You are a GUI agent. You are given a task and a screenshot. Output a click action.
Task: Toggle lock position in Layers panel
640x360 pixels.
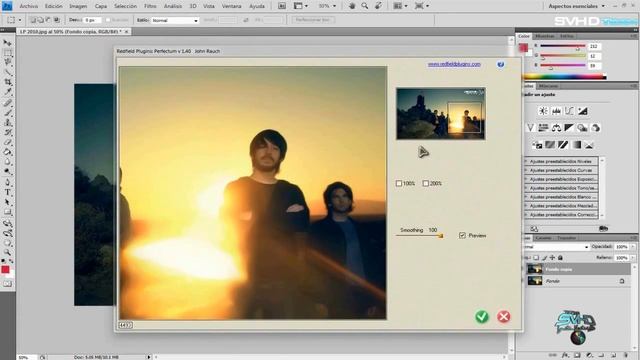pos(552,258)
